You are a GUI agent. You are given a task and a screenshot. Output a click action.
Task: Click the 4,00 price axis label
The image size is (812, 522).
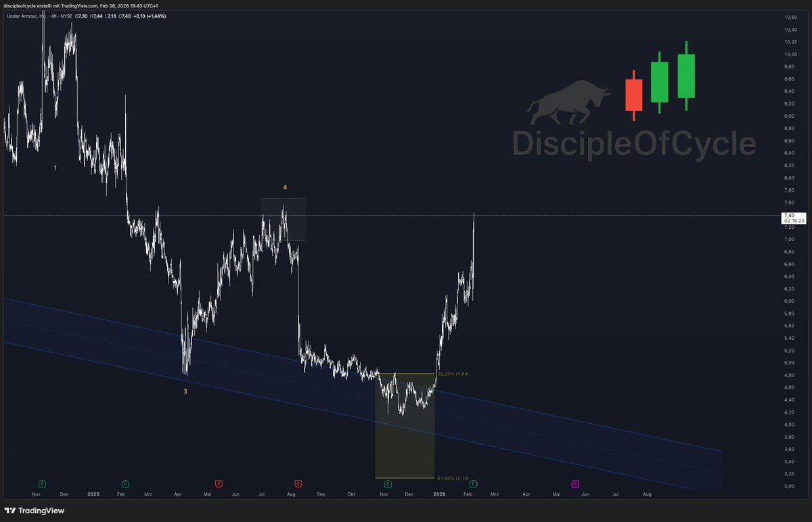789,425
